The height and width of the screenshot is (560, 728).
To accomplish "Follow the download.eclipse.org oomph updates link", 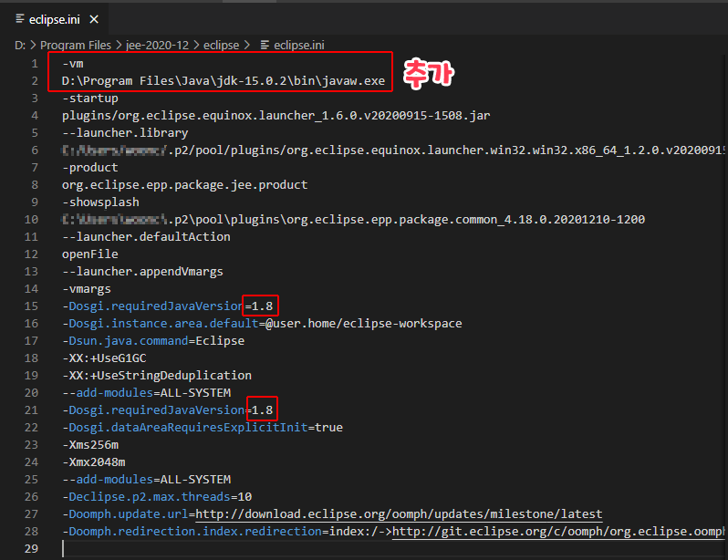I will click(x=399, y=514).
